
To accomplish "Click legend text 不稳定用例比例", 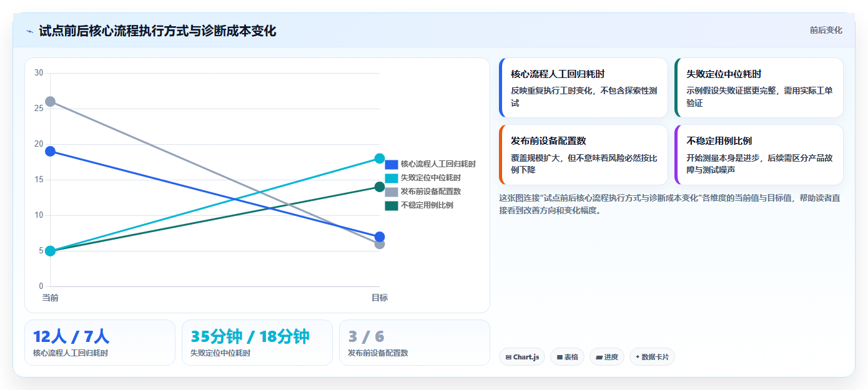I will 427,205.
